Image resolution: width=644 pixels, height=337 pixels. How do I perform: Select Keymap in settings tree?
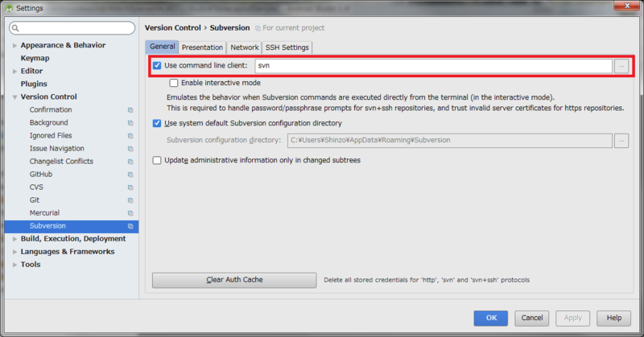[35, 58]
